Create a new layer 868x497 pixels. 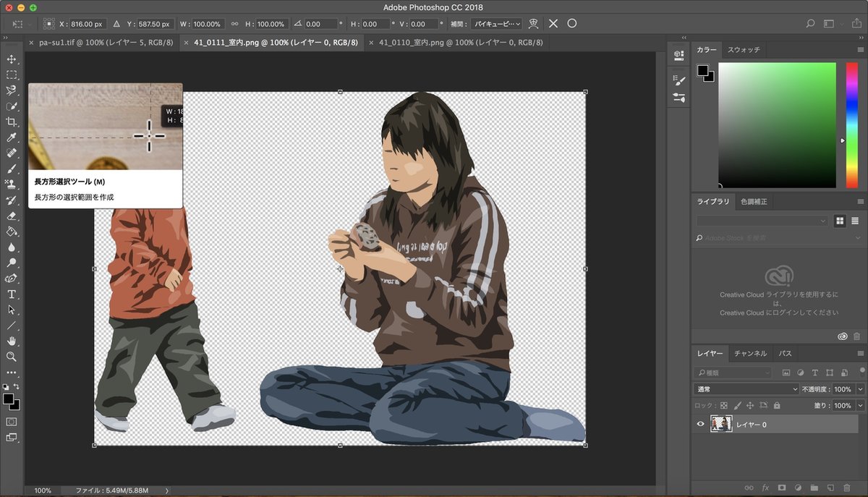[830, 488]
